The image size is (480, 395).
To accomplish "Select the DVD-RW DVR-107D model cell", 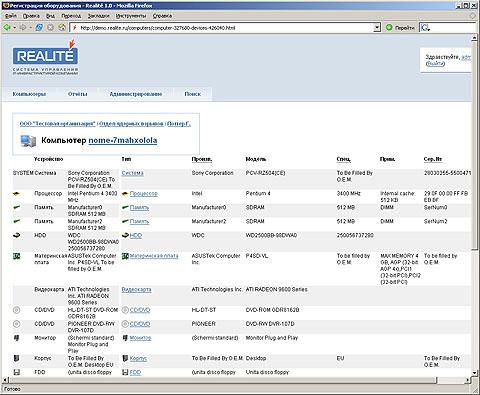I will tap(270, 324).
